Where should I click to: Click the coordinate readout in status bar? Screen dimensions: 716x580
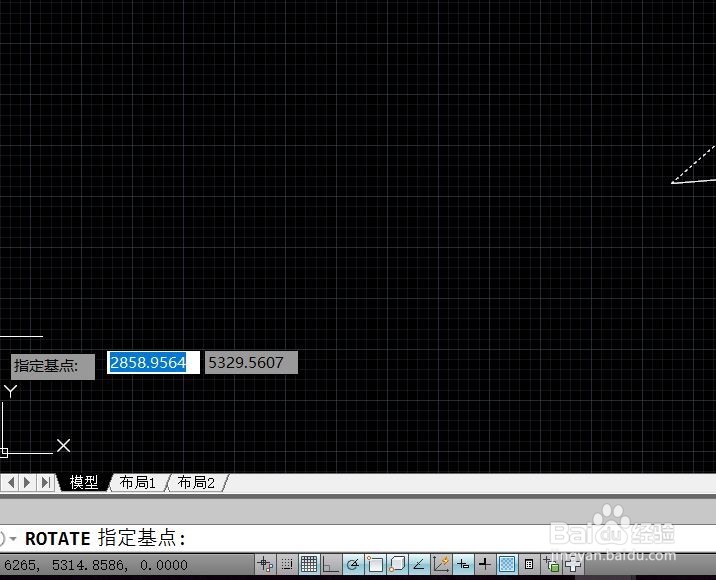click(x=95, y=565)
